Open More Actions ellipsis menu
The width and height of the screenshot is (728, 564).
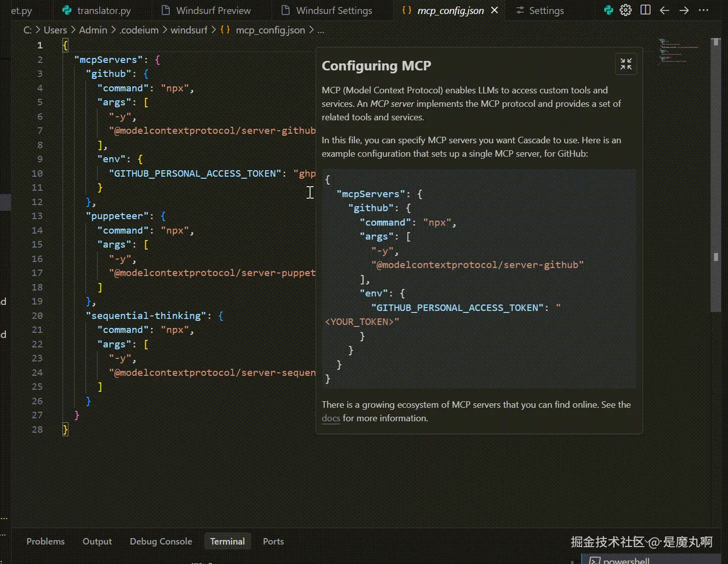click(704, 10)
